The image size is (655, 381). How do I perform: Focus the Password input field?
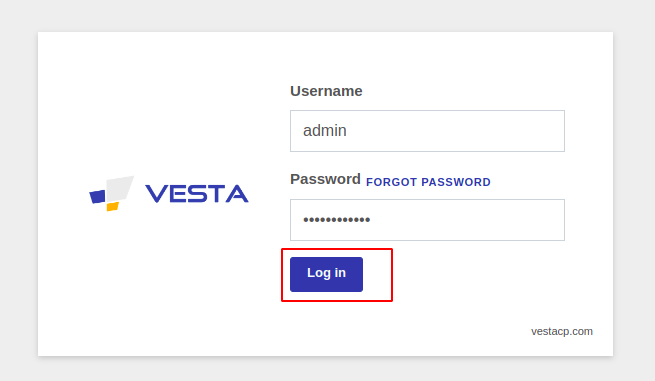coord(427,220)
